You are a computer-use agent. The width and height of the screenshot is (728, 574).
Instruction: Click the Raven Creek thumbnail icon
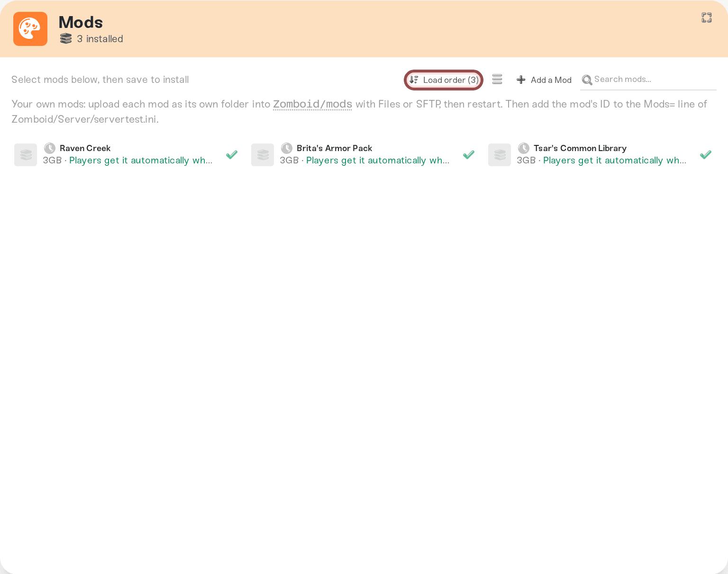[26, 155]
